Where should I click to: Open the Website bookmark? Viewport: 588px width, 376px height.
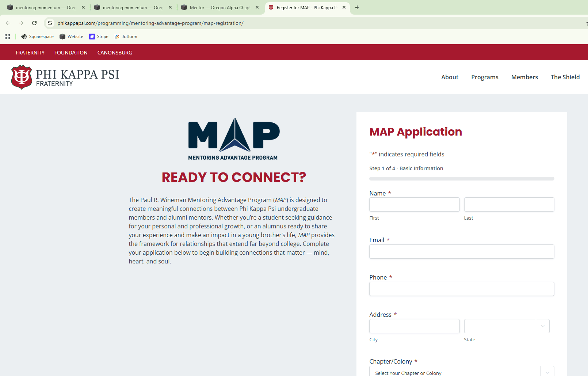click(x=71, y=37)
